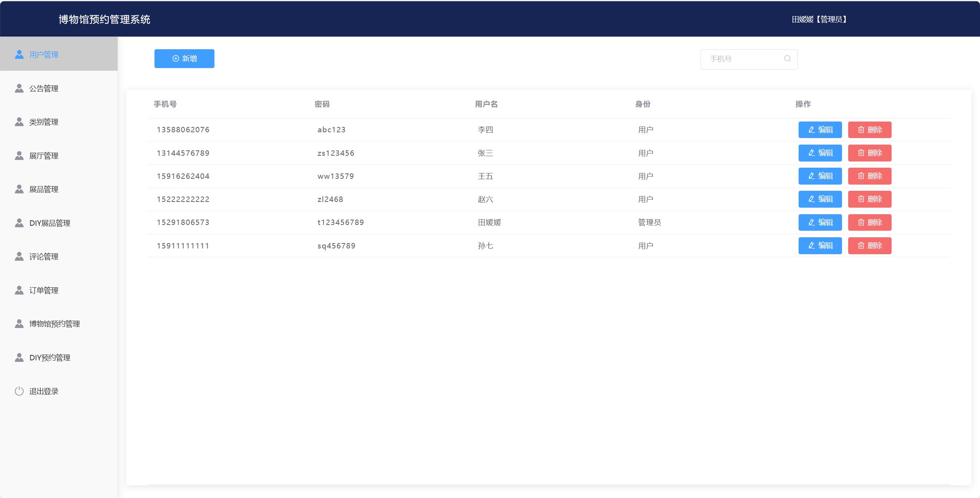
Task: Click the search magnifier icon
Action: [787, 58]
